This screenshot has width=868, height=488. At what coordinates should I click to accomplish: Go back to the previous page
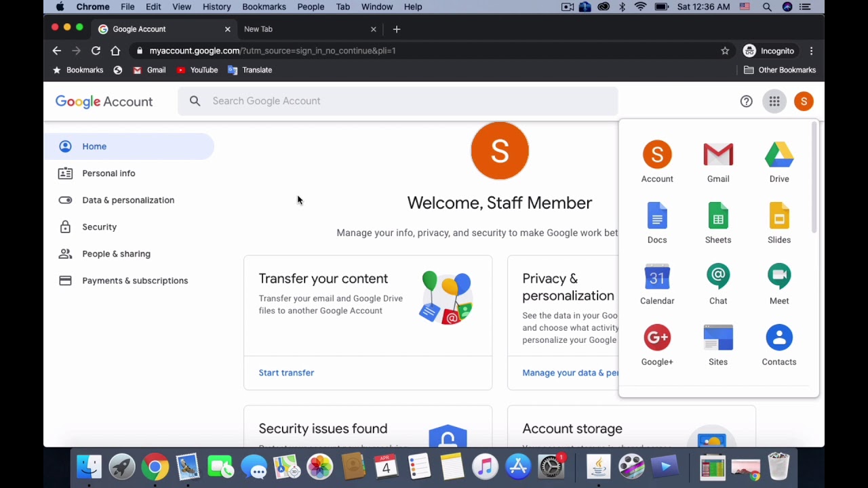(57, 51)
